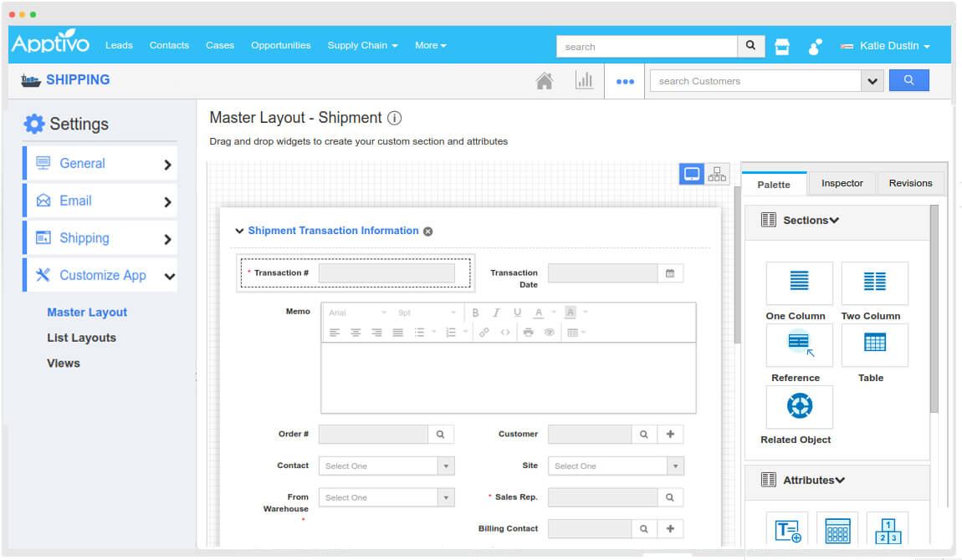Remove Shipment Transaction Information section
The height and width of the screenshot is (560, 962).
428,232
